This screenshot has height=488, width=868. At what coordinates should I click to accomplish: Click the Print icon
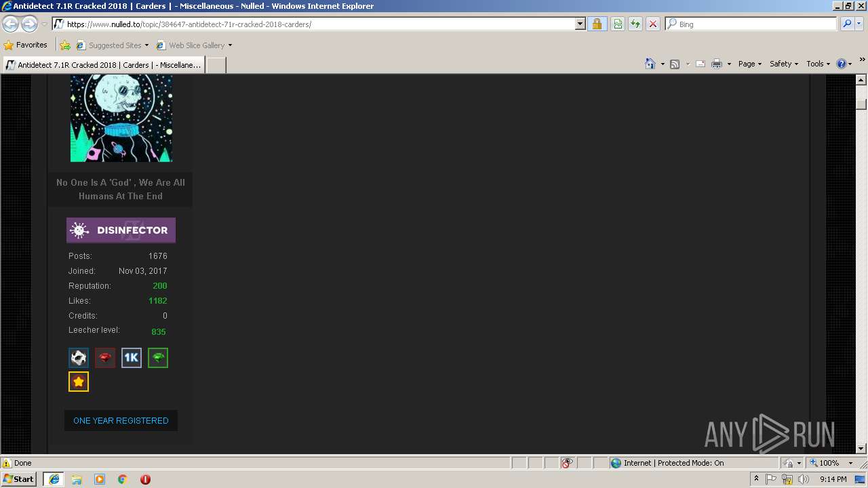coord(717,64)
